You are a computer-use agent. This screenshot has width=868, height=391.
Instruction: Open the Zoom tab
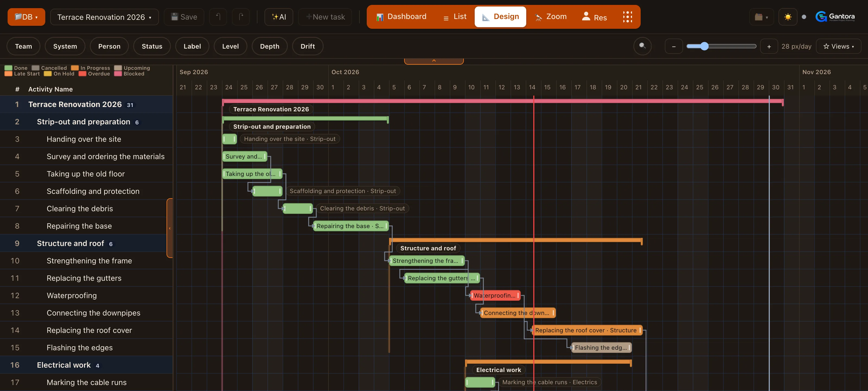551,17
